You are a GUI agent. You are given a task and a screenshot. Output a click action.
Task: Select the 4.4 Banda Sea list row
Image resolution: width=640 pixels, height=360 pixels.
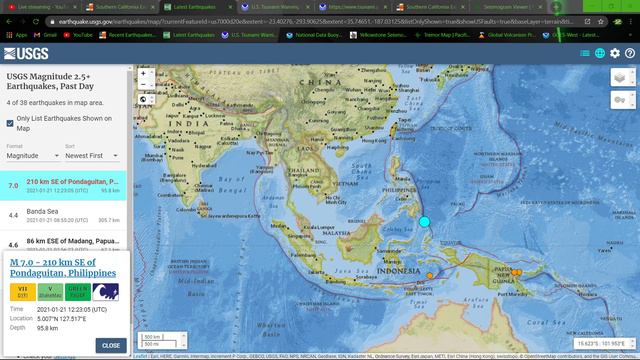point(63,215)
